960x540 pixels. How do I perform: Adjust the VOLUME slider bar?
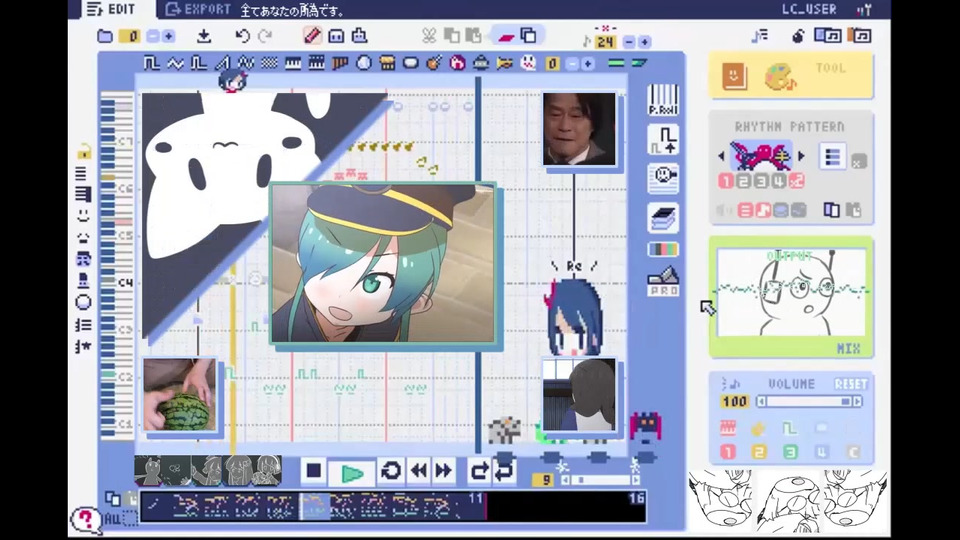pyautogui.click(x=809, y=402)
